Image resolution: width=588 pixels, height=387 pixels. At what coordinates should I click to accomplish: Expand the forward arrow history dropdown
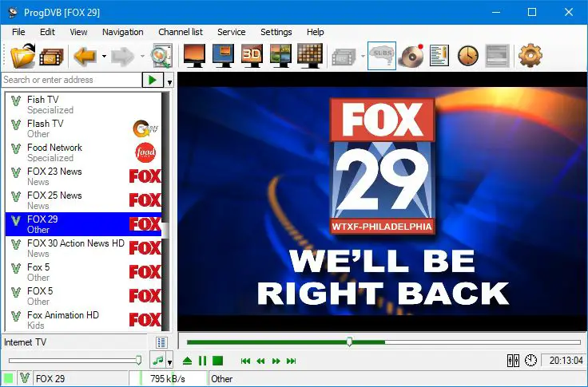pyautogui.click(x=142, y=56)
